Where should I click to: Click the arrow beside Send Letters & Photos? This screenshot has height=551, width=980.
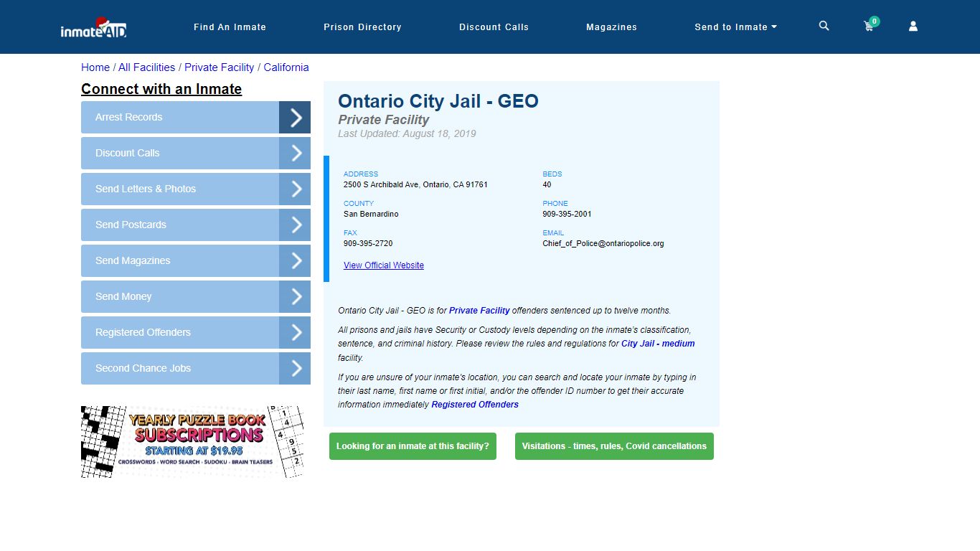(295, 189)
